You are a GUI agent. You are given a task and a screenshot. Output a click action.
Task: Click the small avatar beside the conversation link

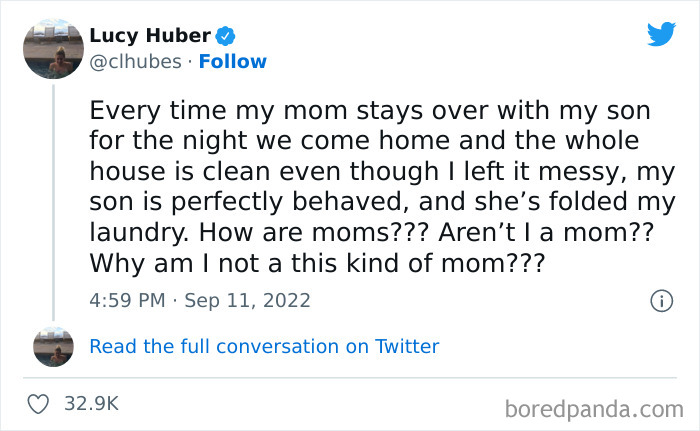pos(53,346)
